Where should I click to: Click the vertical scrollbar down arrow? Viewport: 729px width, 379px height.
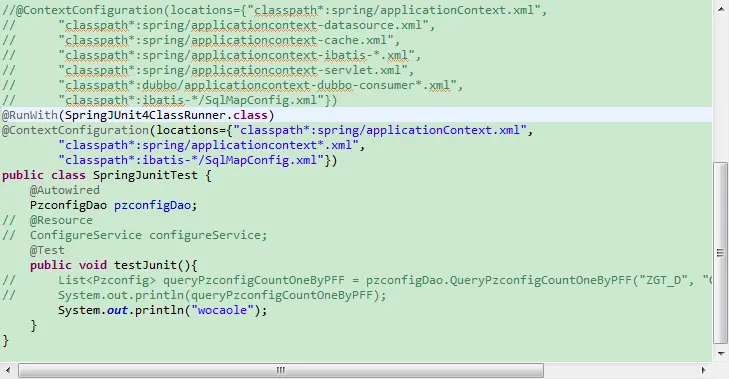(721, 354)
